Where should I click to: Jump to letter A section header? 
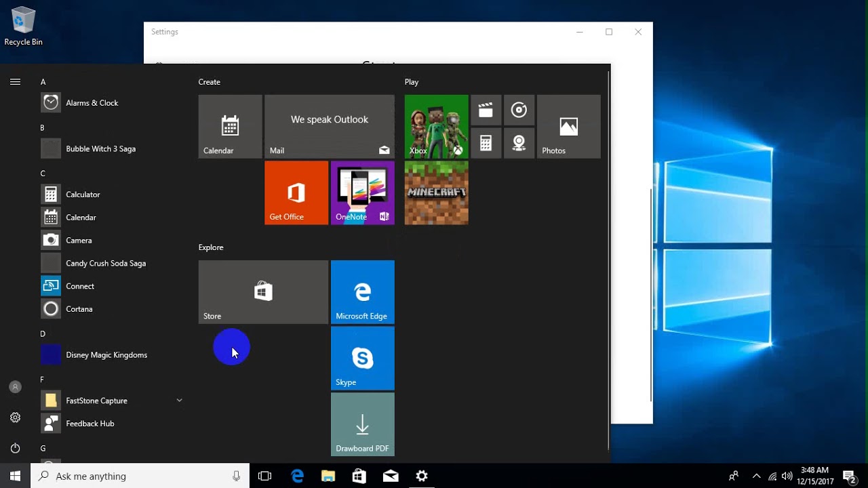pyautogui.click(x=43, y=82)
